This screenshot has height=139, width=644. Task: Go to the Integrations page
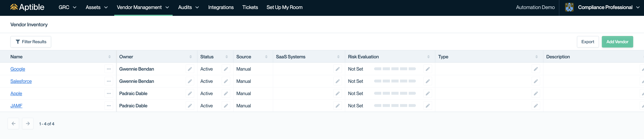coord(221,7)
